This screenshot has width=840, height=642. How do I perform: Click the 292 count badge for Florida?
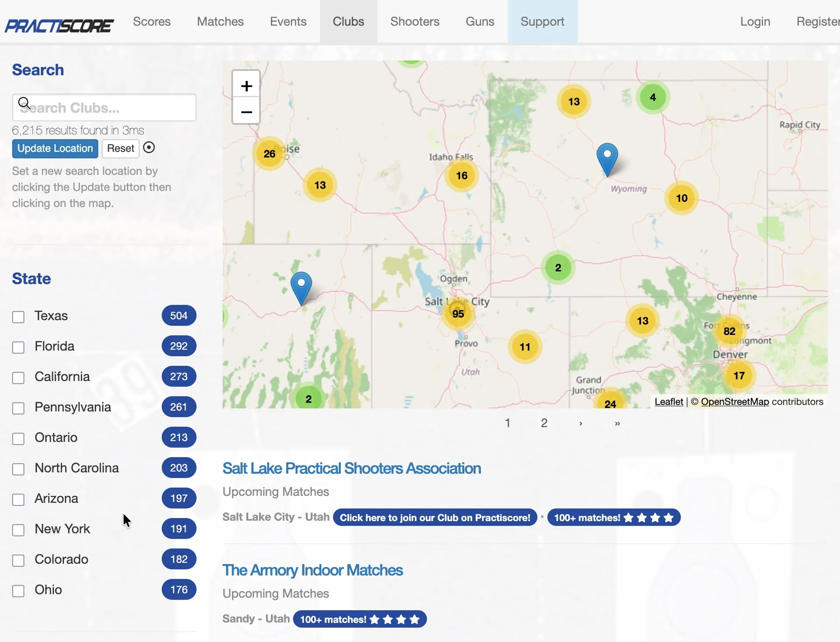[x=179, y=346]
